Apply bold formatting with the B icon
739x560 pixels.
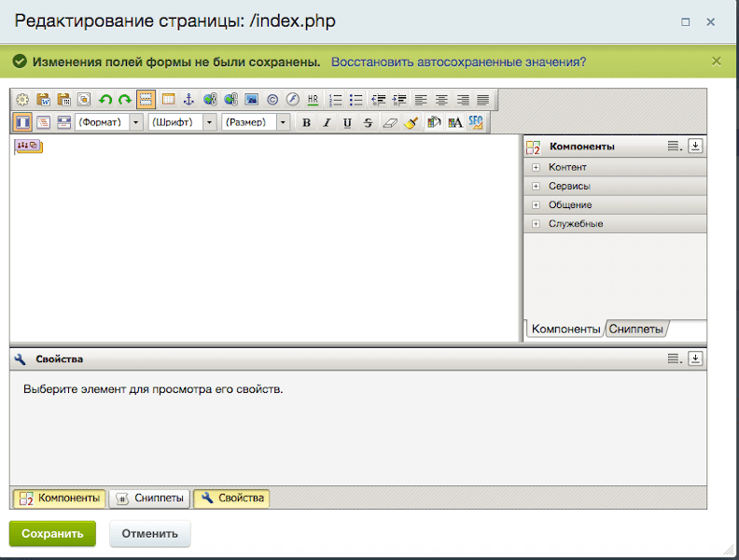pos(306,122)
